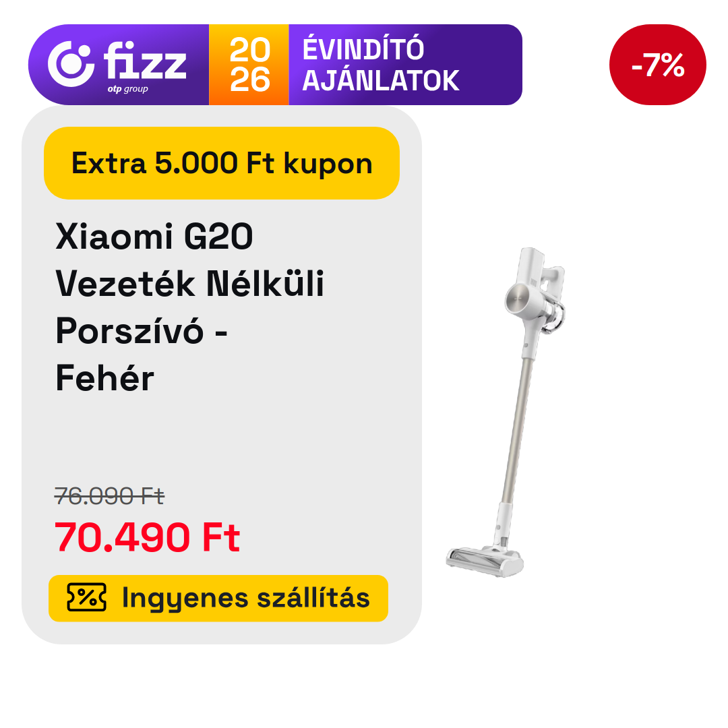Screen dimensions: 728x728
Task: Click the red -7% discount badge
Action: click(657, 65)
